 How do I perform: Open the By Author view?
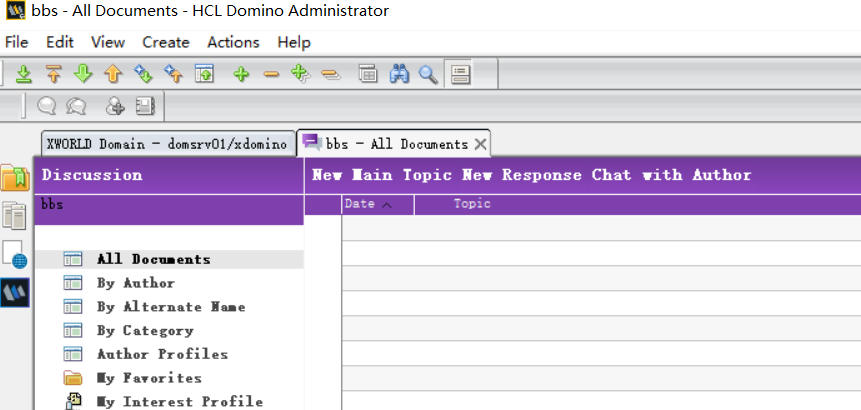(x=136, y=283)
